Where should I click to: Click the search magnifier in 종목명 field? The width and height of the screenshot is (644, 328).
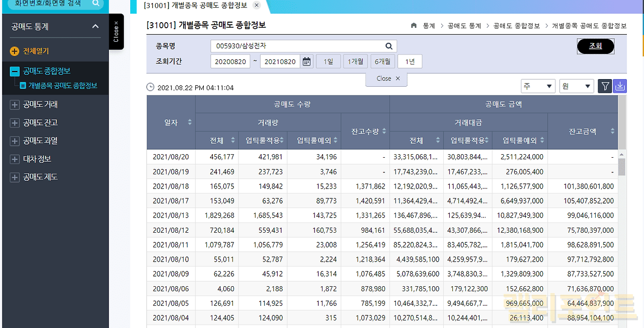pyautogui.click(x=388, y=46)
